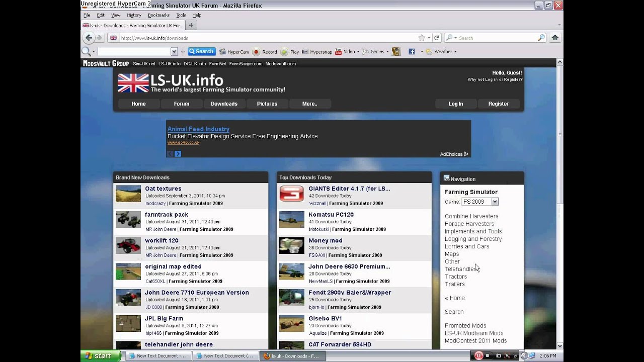
Task: Open the bookmark star dropdown arrow
Action: coord(429,38)
